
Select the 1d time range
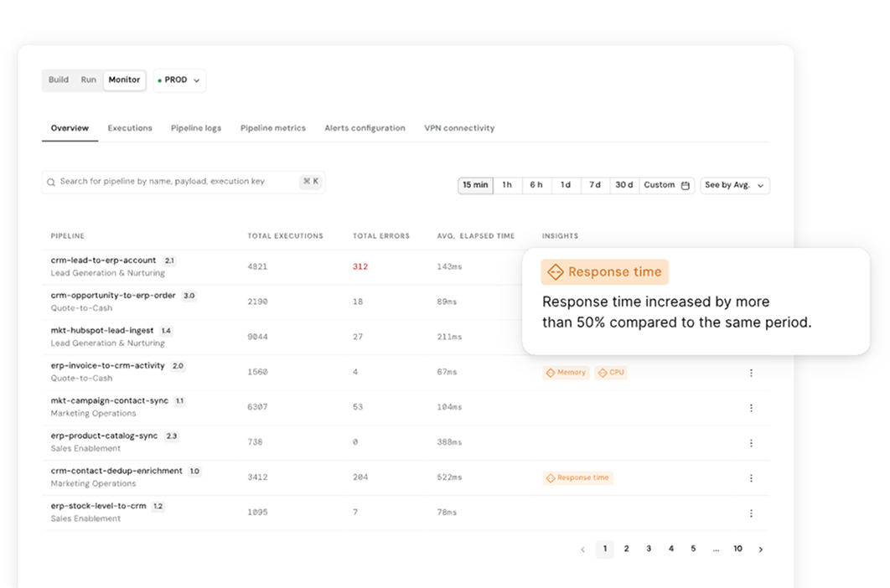[566, 185]
